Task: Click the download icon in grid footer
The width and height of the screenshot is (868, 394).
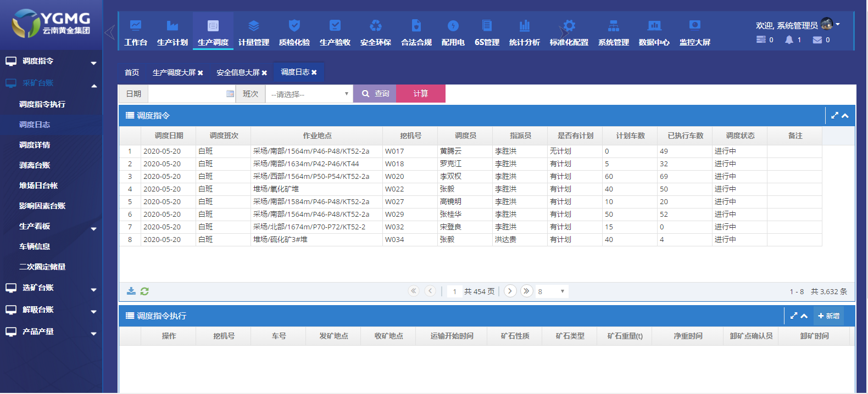Action: point(131,291)
